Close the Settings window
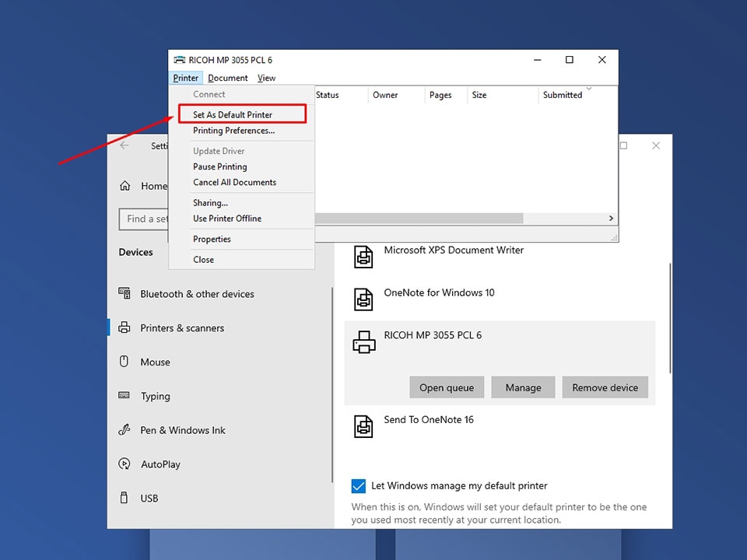Image resolution: width=747 pixels, height=560 pixels. tap(656, 145)
